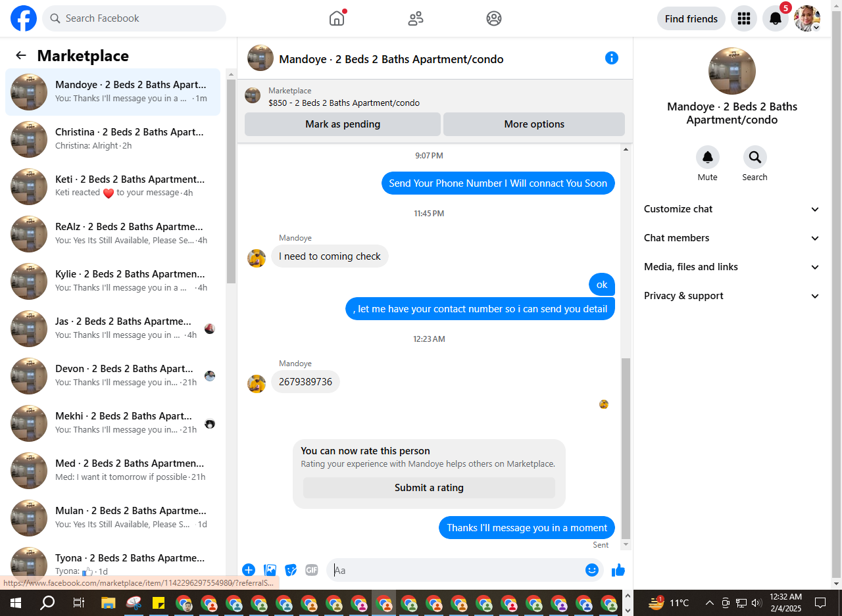Open the Med conversation

113,471
